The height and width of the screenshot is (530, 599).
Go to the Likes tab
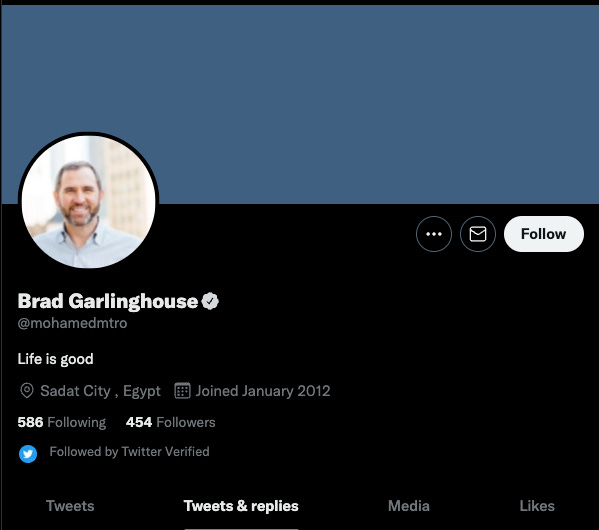[x=537, y=506]
